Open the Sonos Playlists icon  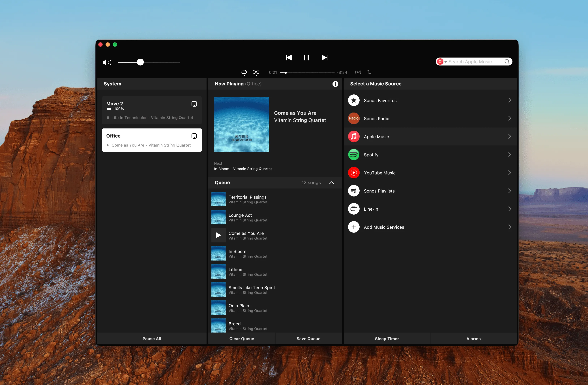[x=354, y=191]
